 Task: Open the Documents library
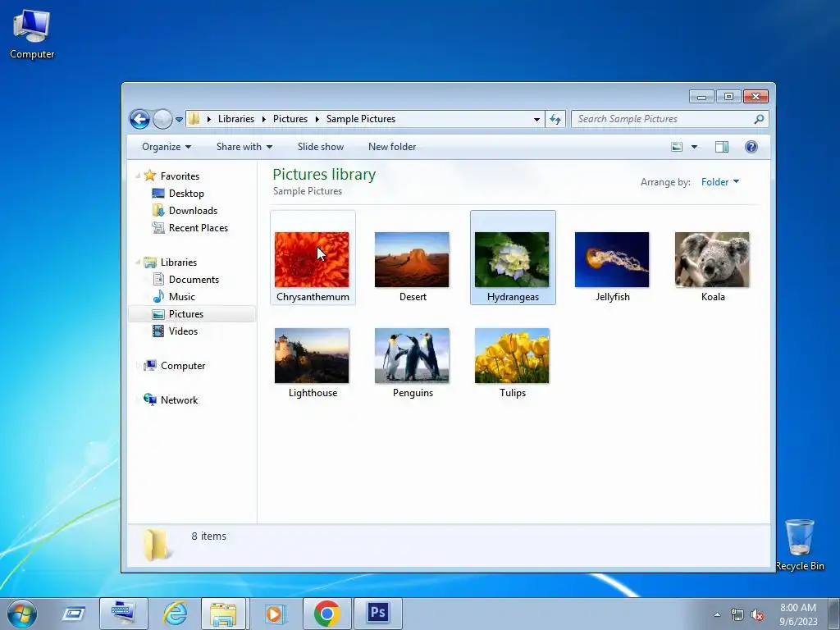[194, 280]
